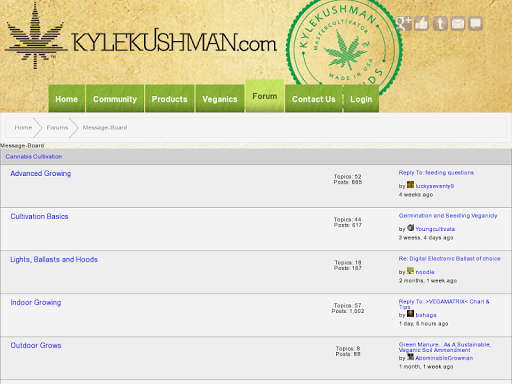Screen dimensions: 512x384
Task: Open the Google Plus social icon
Action: pyautogui.click(x=404, y=24)
